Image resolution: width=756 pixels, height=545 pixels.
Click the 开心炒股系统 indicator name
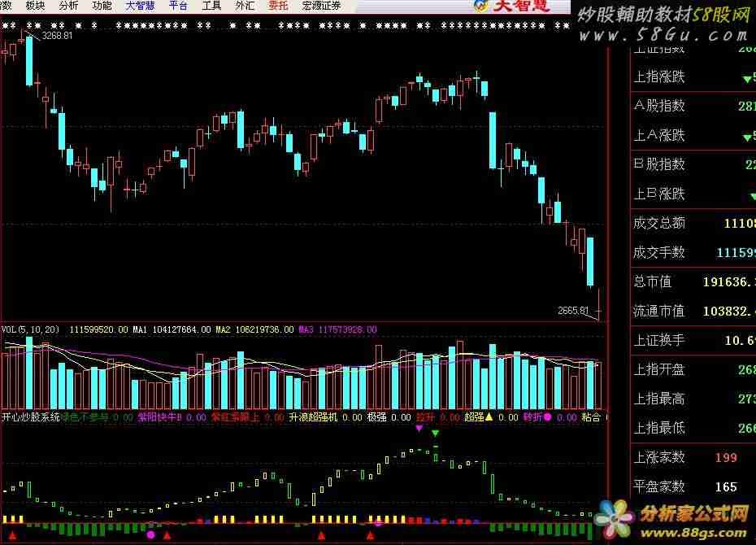(x=30, y=417)
